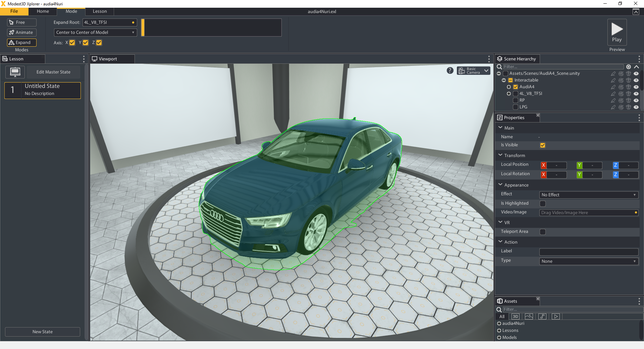Toggle Z axis checkbox
The height and width of the screenshot is (349, 644).
tap(99, 43)
